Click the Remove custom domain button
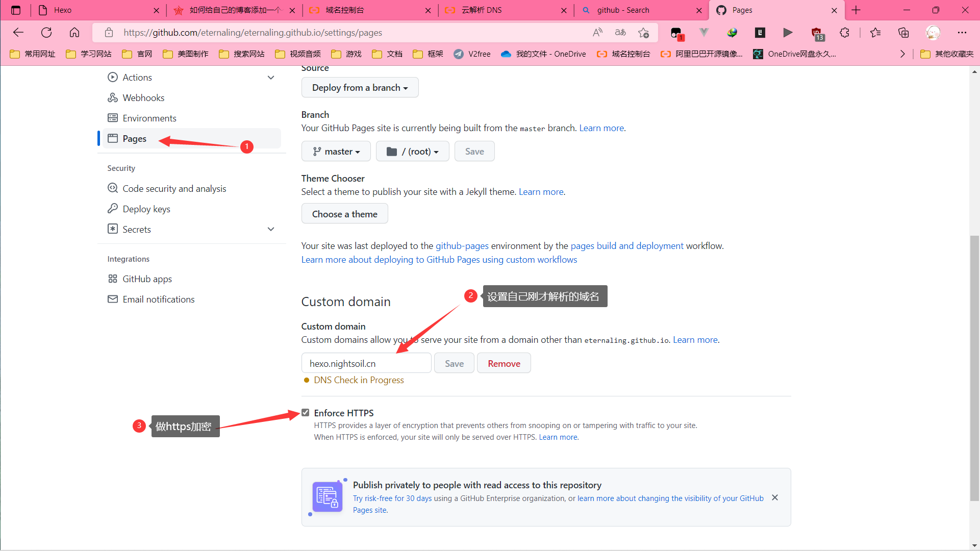The image size is (980, 551). (x=504, y=364)
